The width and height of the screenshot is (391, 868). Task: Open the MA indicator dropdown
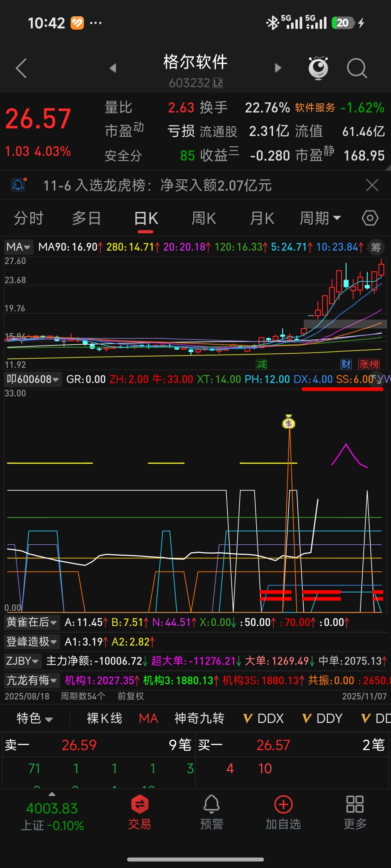(18, 247)
